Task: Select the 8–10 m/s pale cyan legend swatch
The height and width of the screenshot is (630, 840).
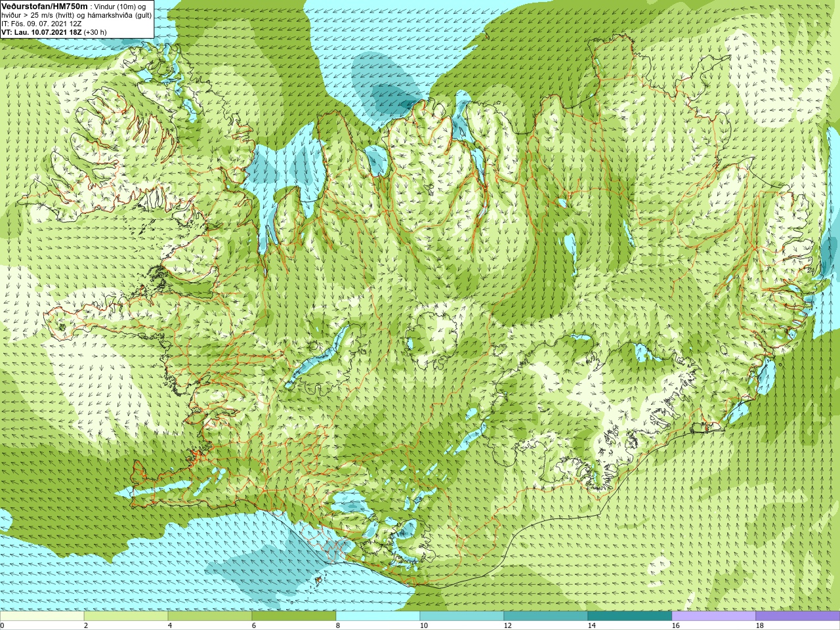Action: coord(378,616)
